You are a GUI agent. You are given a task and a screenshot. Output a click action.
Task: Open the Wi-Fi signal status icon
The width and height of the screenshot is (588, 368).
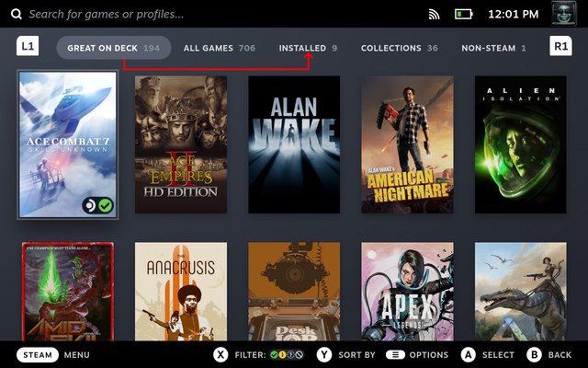434,15
